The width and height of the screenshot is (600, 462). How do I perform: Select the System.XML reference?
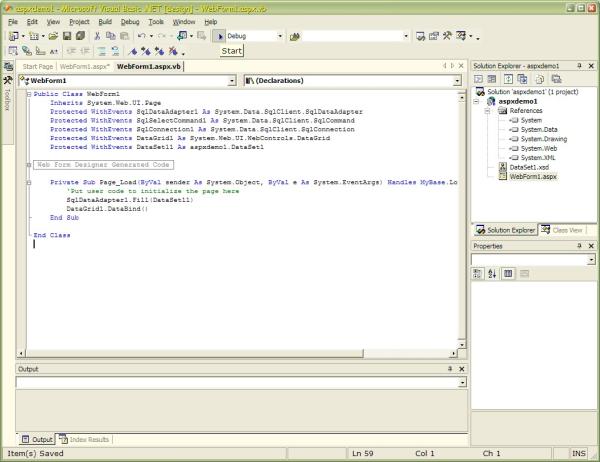click(x=538, y=158)
